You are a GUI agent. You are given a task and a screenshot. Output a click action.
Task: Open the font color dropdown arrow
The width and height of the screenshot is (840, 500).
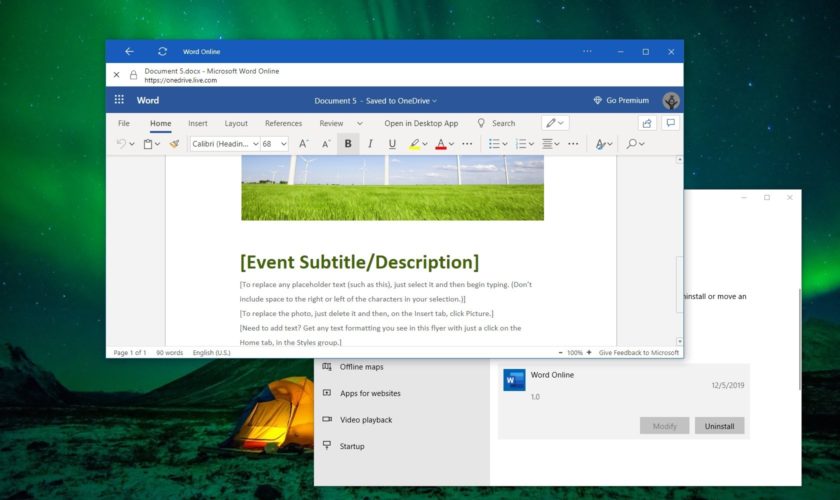click(452, 144)
